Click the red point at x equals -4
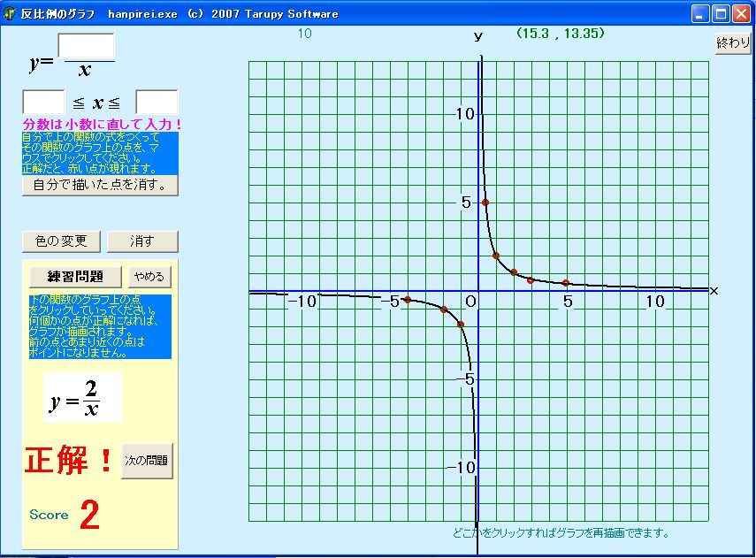The height and width of the screenshot is (558, 756). click(x=408, y=300)
